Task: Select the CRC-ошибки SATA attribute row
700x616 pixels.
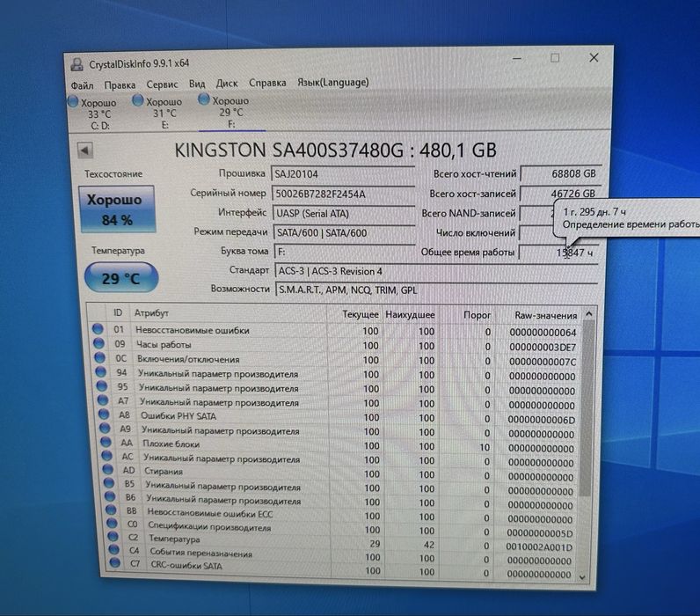Action: (x=344, y=568)
